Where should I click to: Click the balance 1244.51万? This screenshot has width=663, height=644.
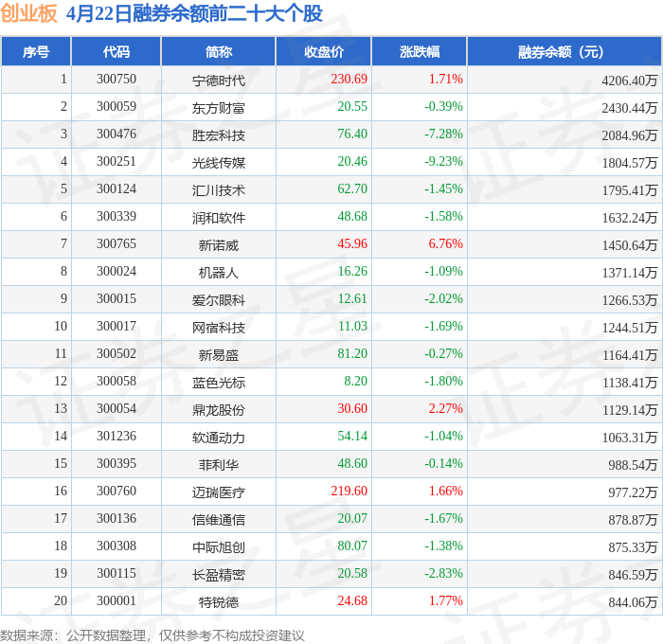click(x=630, y=328)
